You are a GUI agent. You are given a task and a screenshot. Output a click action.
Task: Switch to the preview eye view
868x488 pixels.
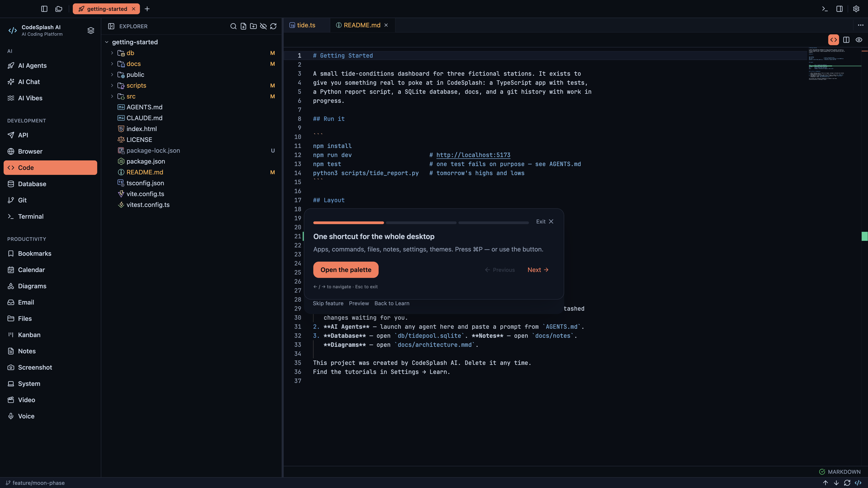pos(859,40)
